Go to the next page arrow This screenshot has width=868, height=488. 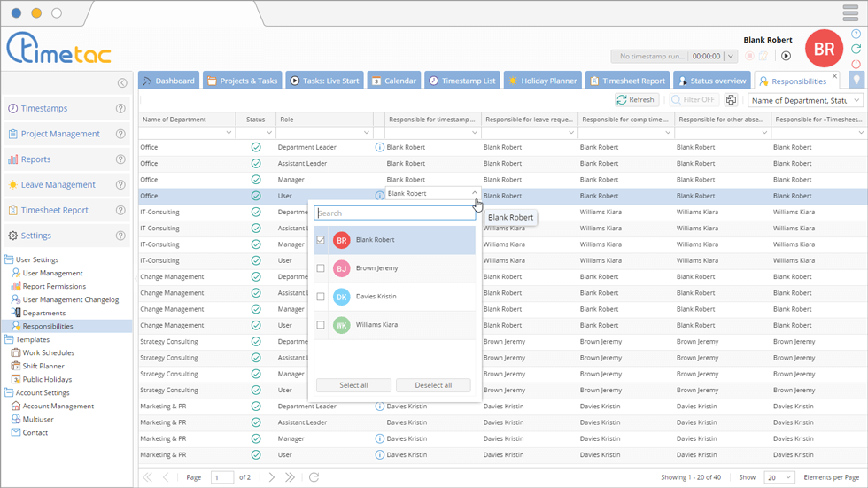271,477
